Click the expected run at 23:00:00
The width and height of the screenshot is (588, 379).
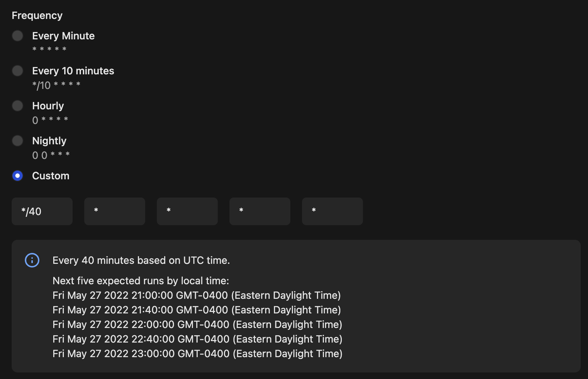pos(197,353)
